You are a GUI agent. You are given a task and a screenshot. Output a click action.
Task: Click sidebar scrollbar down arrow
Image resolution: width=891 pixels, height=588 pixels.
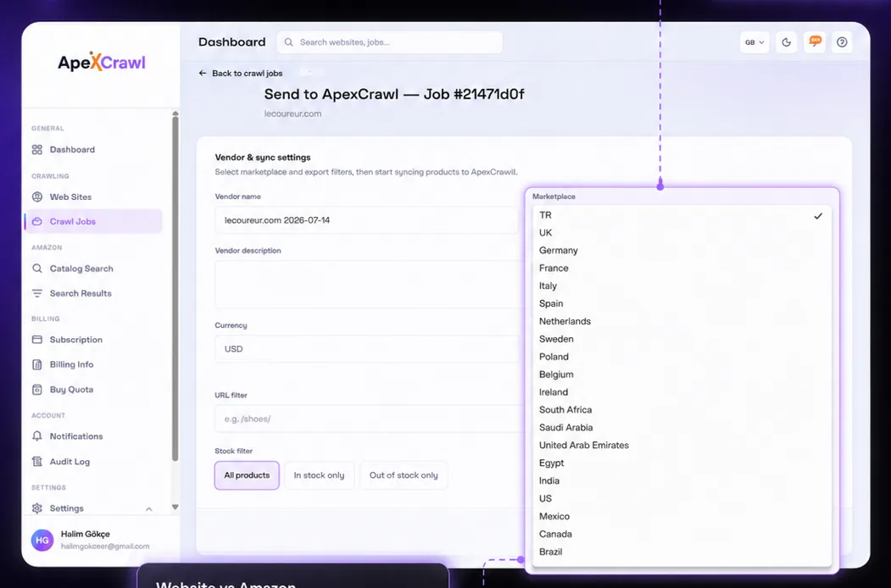click(175, 507)
